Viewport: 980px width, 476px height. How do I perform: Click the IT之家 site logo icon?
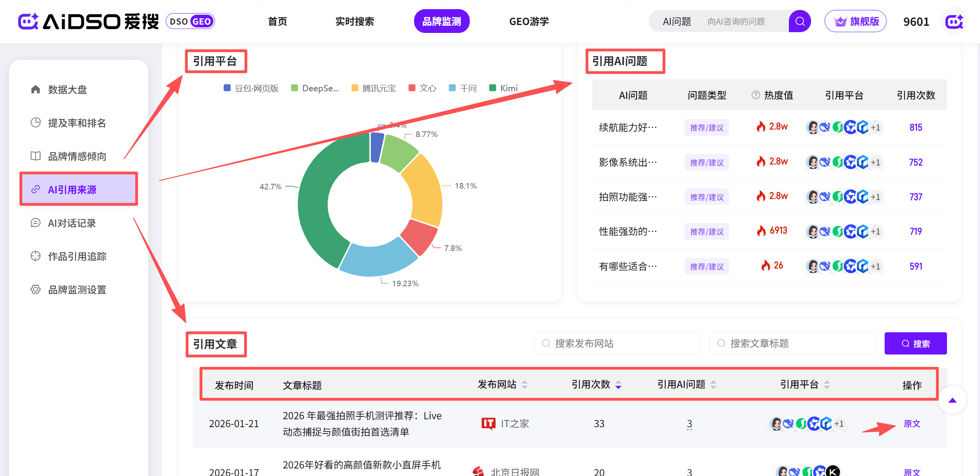488,424
